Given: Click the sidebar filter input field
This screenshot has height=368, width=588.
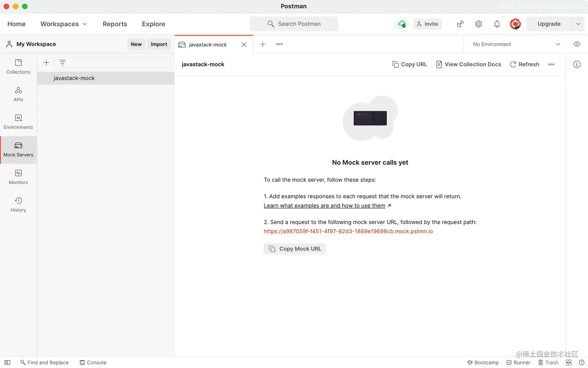Looking at the screenshot, I should (112, 63).
